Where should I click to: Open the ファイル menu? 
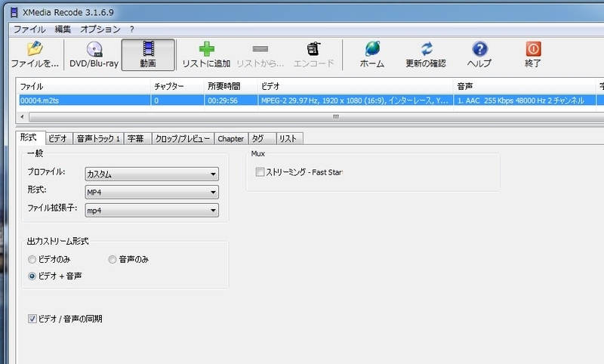[x=29, y=29]
